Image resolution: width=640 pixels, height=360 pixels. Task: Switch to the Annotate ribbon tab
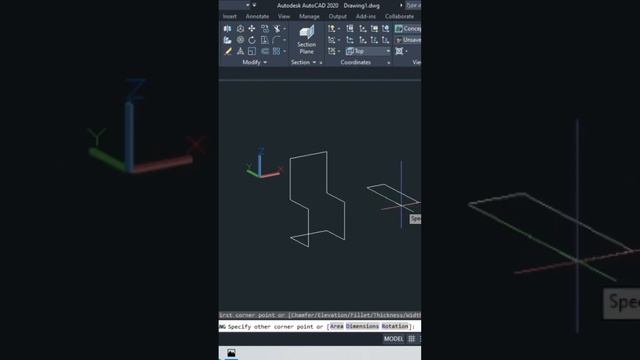(x=257, y=16)
